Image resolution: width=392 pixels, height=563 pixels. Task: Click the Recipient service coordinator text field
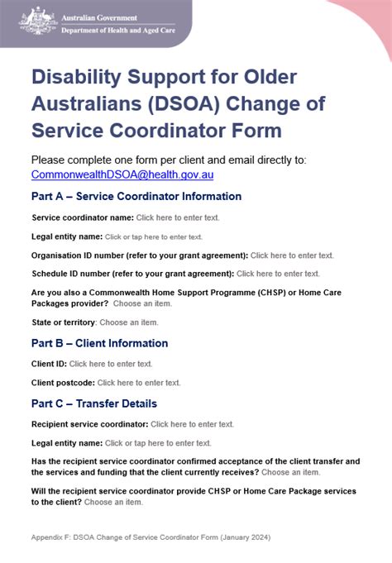(x=192, y=424)
